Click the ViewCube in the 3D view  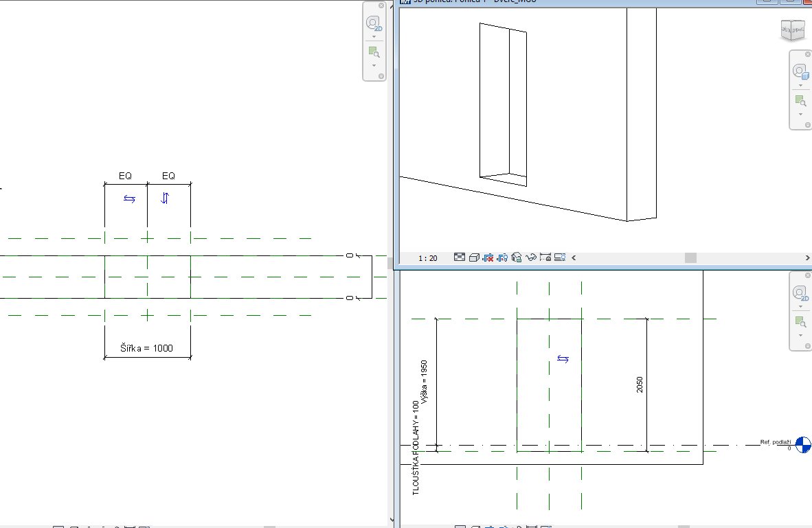pos(793,30)
